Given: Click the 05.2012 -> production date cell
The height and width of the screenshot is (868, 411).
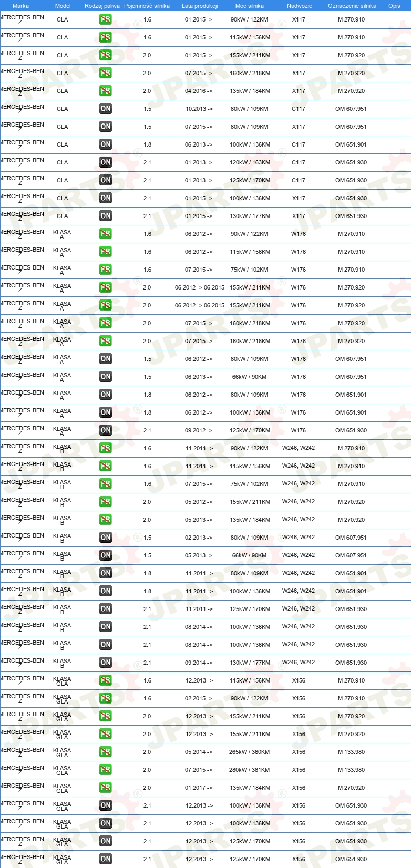Looking at the screenshot, I should 199,502.
